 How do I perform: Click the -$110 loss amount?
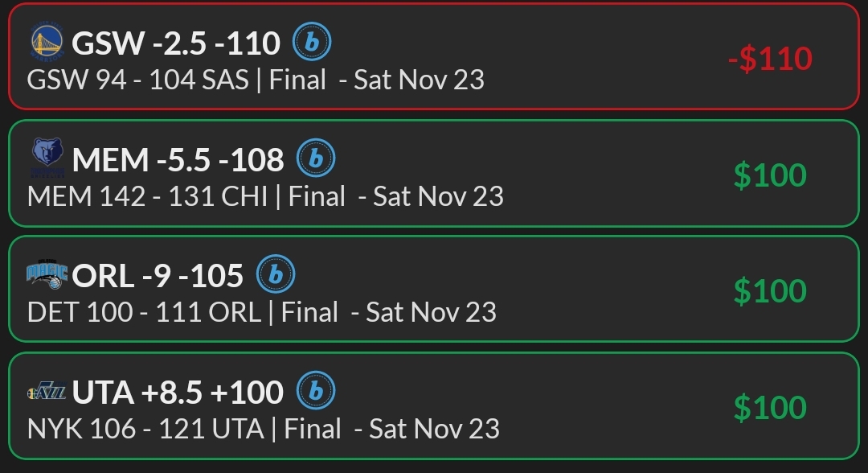770,59
